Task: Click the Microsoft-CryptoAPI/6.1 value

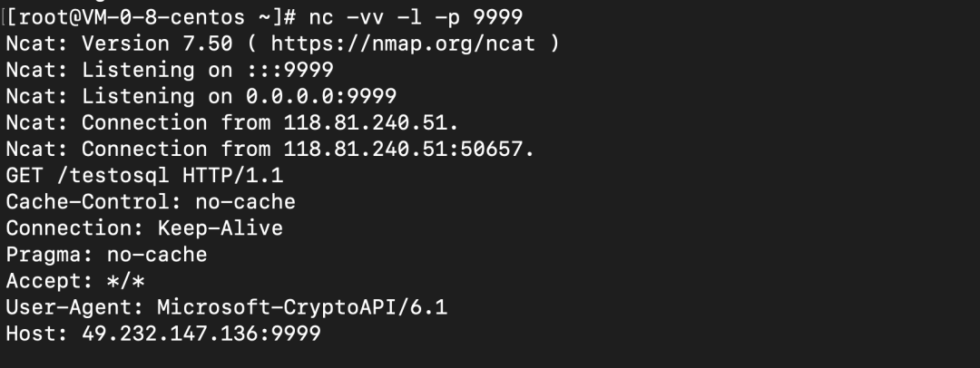Action: 302,307
